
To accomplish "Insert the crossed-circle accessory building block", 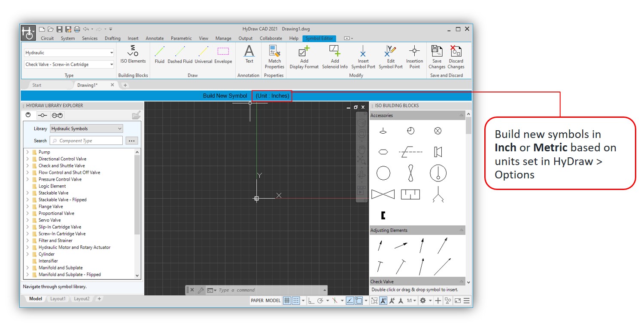I will pos(437,131).
